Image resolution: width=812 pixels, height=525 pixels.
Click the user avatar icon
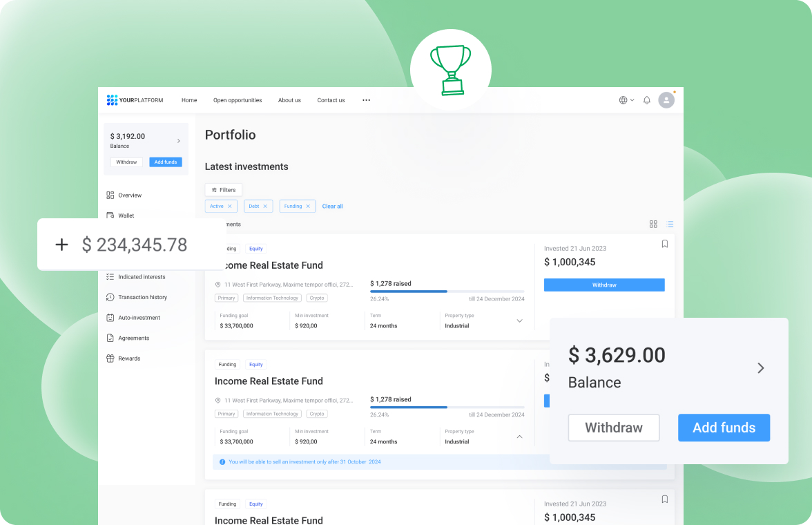666,100
